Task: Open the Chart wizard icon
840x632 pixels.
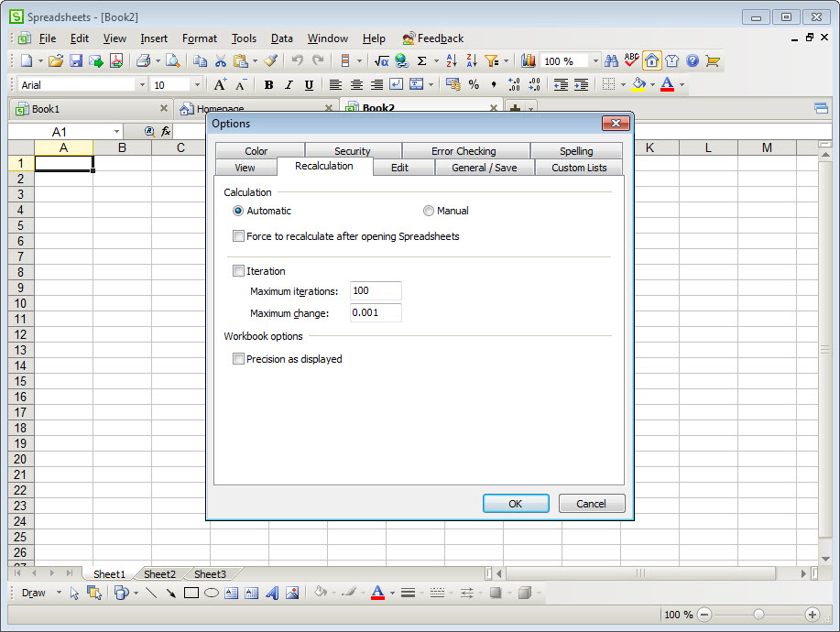Action: pyautogui.click(x=529, y=61)
